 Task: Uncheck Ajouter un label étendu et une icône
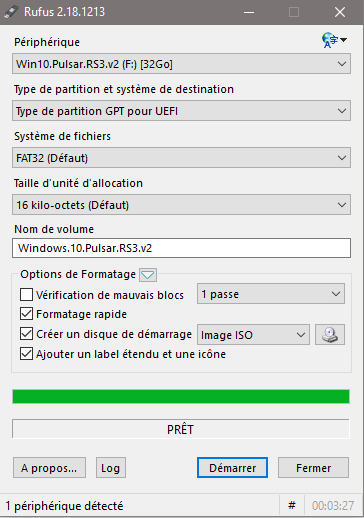26,354
